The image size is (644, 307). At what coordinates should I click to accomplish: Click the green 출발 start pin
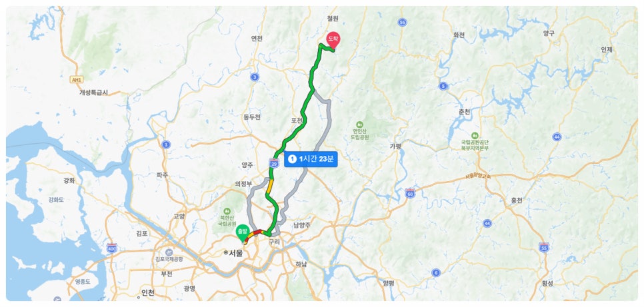point(243,232)
